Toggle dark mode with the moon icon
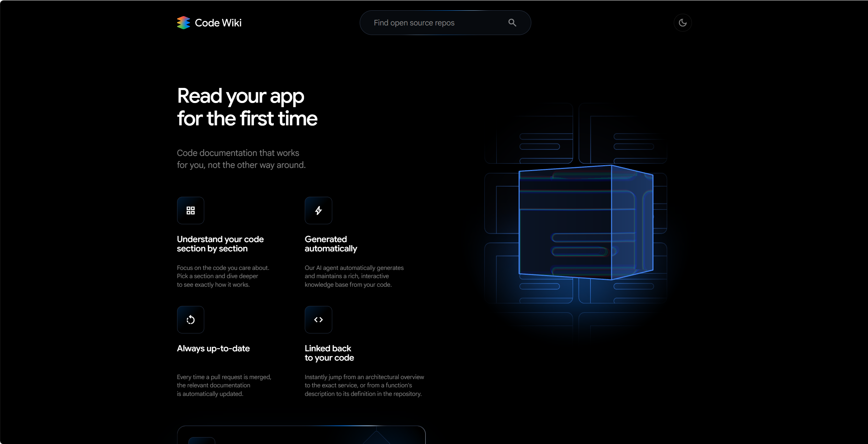Viewport: 868px width, 444px height. tap(683, 23)
